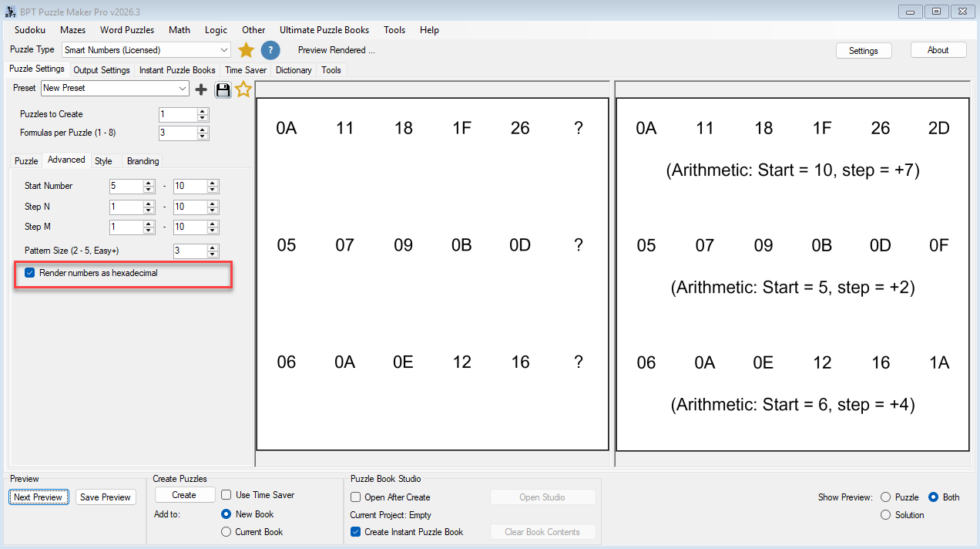
Task: Switch to Instant Puzzle Books tab
Action: [177, 70]
